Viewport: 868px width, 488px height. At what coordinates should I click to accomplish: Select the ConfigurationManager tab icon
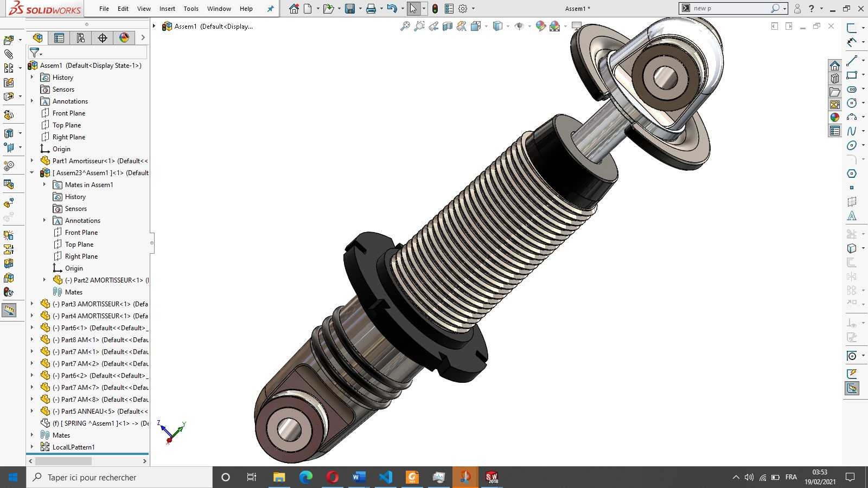pyautogui.click(x=81, y=37)
